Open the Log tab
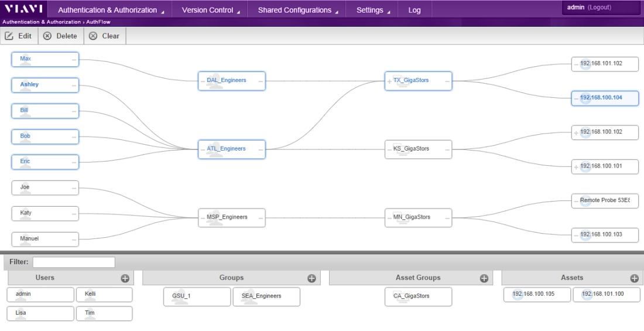Viewport: 644px width, 331px height. click(x=415, y=10)
